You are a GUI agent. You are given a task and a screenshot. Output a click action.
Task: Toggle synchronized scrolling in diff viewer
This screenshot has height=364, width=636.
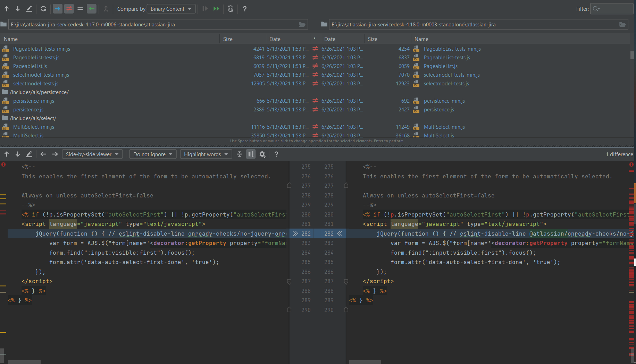(251, 154)
